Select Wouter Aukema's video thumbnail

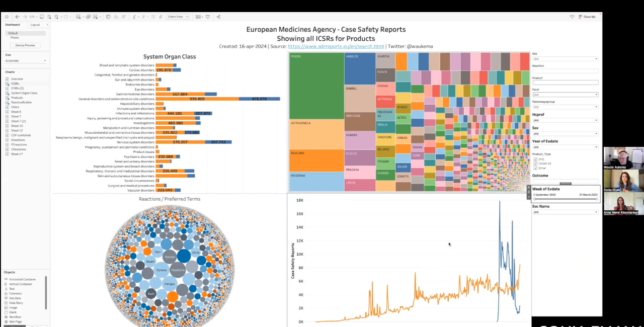click(624, 158)
